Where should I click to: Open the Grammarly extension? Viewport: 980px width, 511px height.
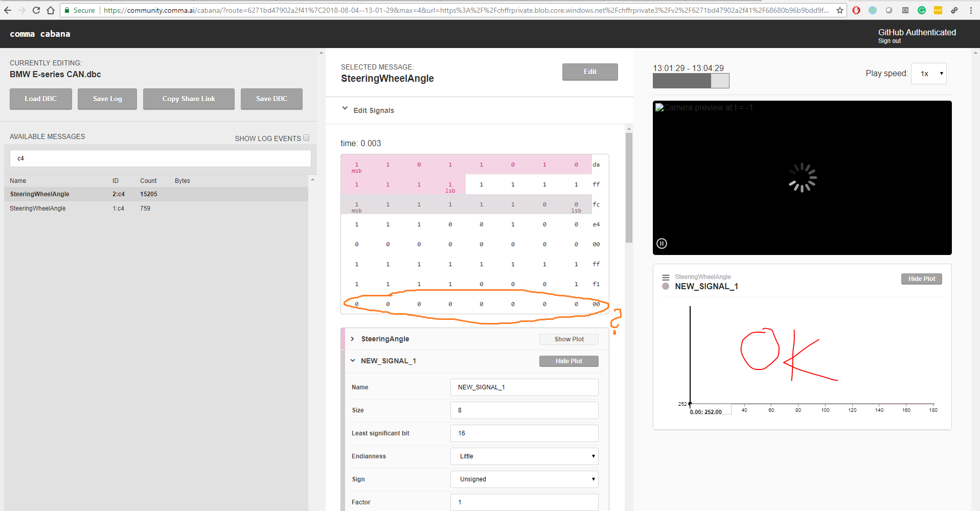pyautogui.click(x=921, y=10)
